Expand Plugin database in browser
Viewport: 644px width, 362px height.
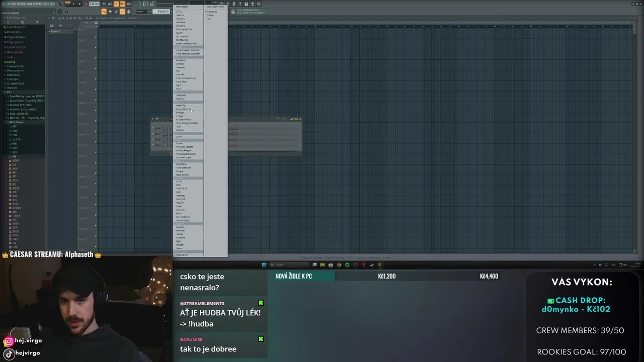click(15, 37)
